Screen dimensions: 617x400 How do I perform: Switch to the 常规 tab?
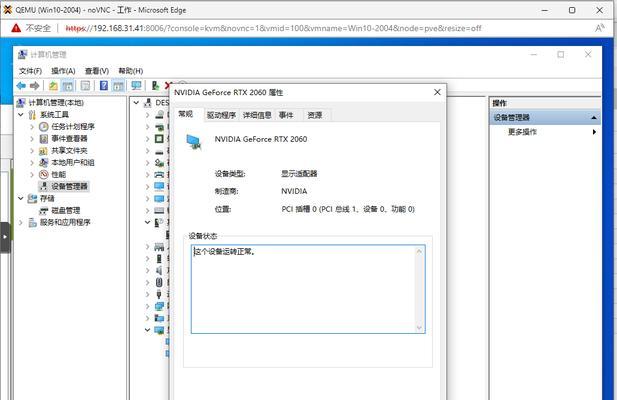tap(186, 114)
